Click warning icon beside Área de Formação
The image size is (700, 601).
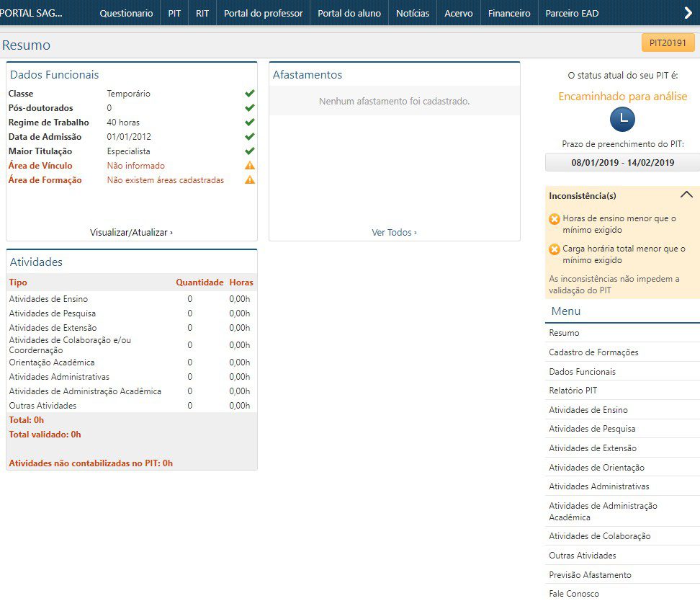[250, 180]
